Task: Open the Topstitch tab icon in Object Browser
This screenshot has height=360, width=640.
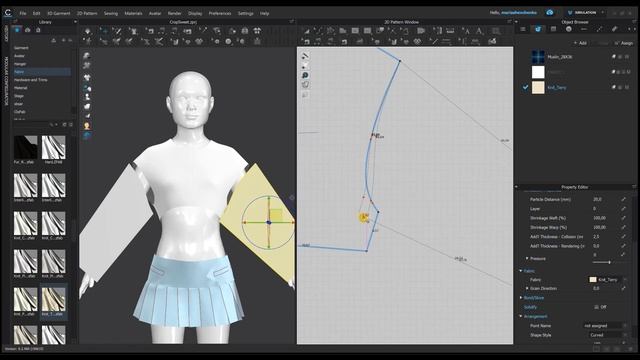Action: pos(599,29)
